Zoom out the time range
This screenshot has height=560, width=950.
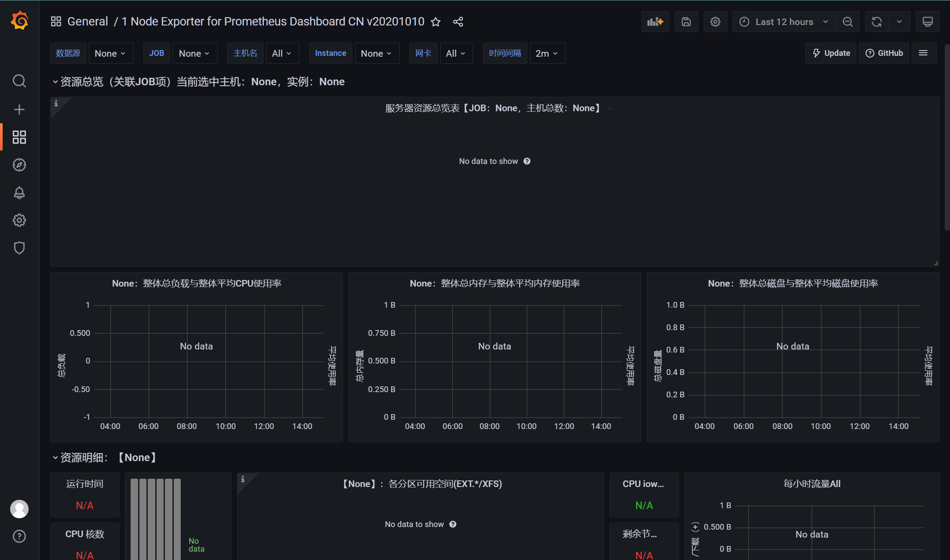click(848, 22)
